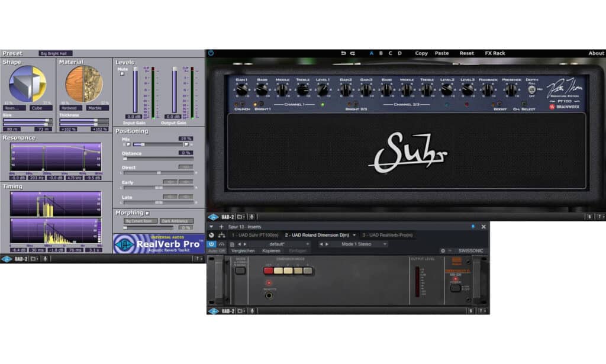Open the Big Bright Hall preset dropdown
This screenshot has width=606, height=364.
[56, 54]
